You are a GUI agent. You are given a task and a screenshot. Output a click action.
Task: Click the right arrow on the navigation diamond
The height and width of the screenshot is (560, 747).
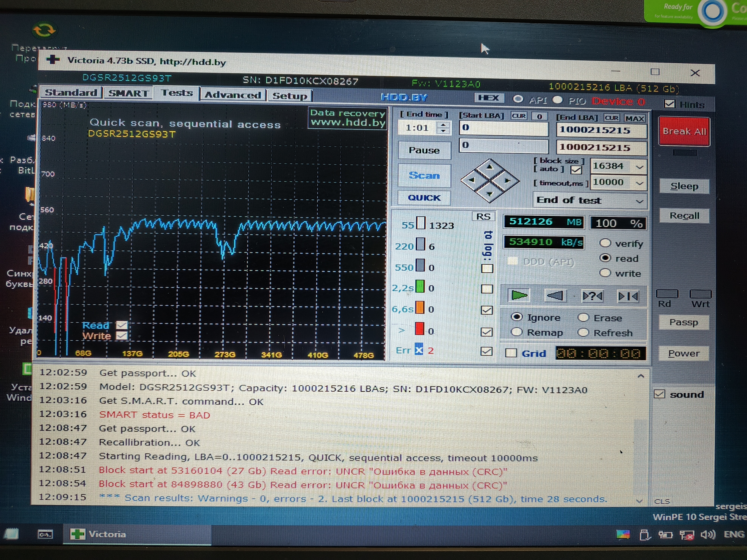(x=507, y=181)
